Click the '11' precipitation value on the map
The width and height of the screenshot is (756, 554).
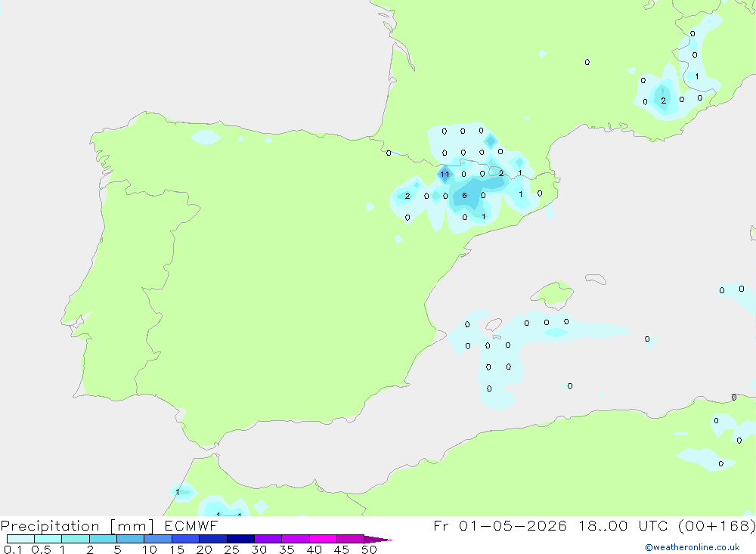click(445, 175)
